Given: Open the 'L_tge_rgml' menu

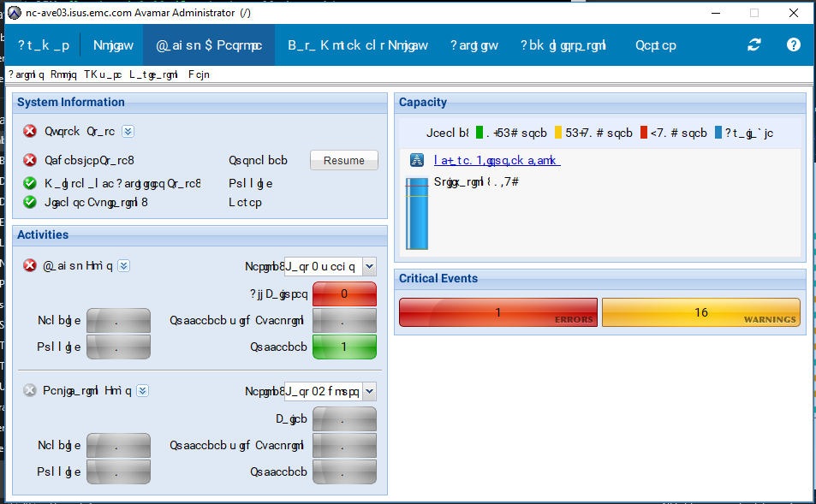Looking at the screenshot, I should [153, 74].
